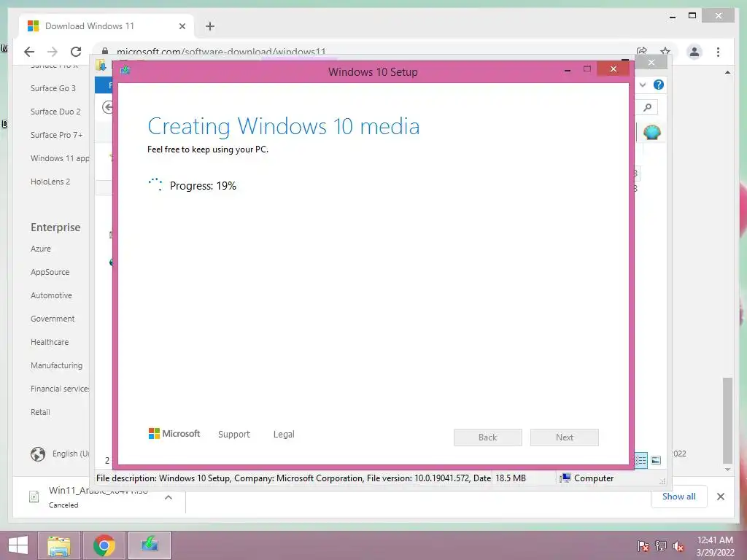This screenshot has width=747, height=560.
Task: Switch File Explorer to large icons view
Action: 656,460
